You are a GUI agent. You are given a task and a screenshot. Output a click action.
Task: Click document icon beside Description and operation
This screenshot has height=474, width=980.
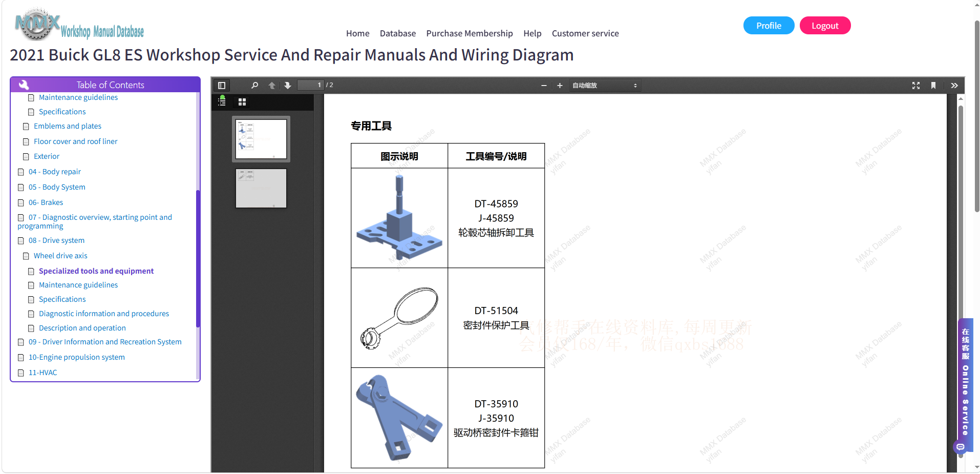[x=31, y=328]
